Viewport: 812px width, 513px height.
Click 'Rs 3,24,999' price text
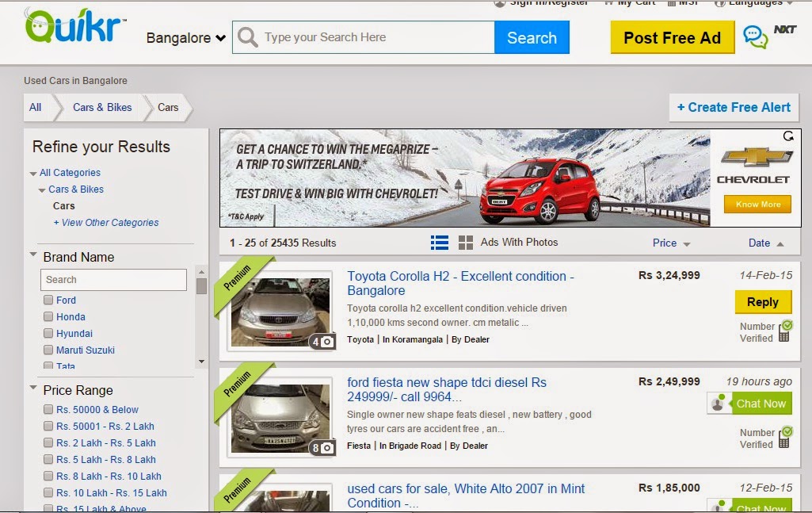click(x=669, y=275)
